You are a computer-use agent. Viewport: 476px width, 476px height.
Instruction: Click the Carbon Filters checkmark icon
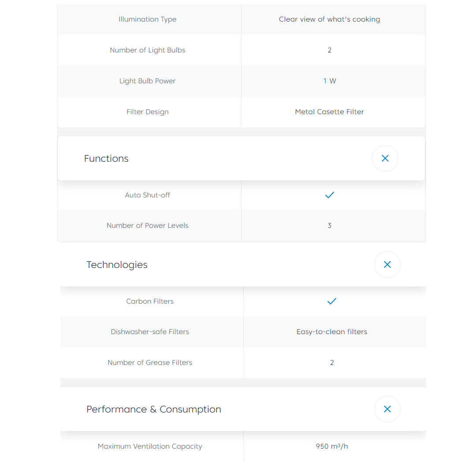tap(331, 301)
